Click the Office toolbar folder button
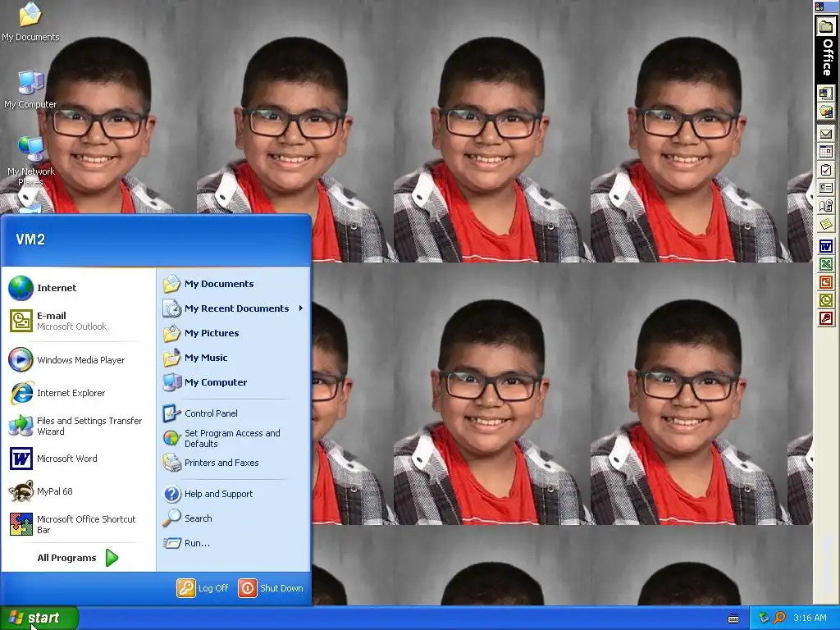 pos(826,27)
